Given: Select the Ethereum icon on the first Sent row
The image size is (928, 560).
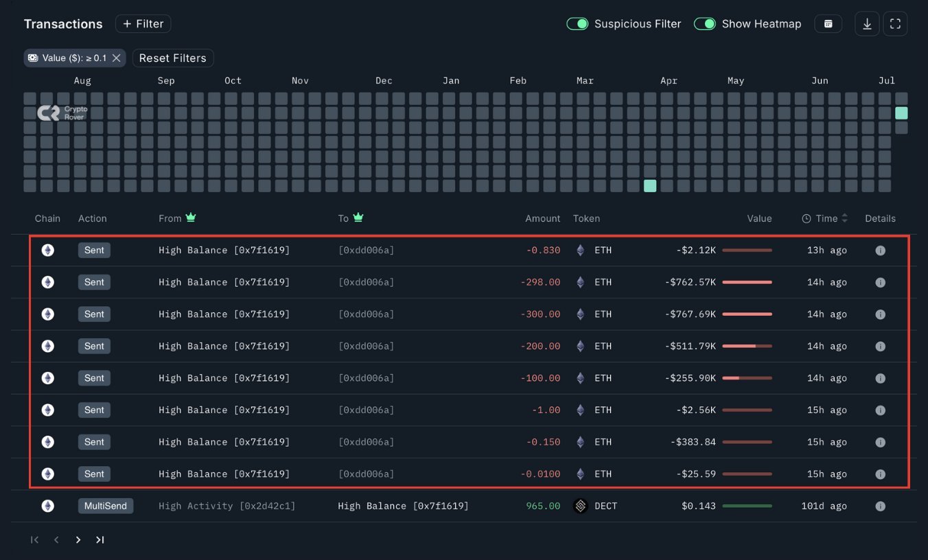Looking at the screenshot, I should 47,250.
